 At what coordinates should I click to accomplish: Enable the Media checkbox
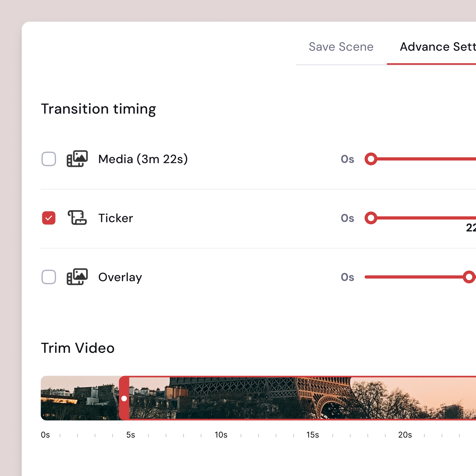49,159
